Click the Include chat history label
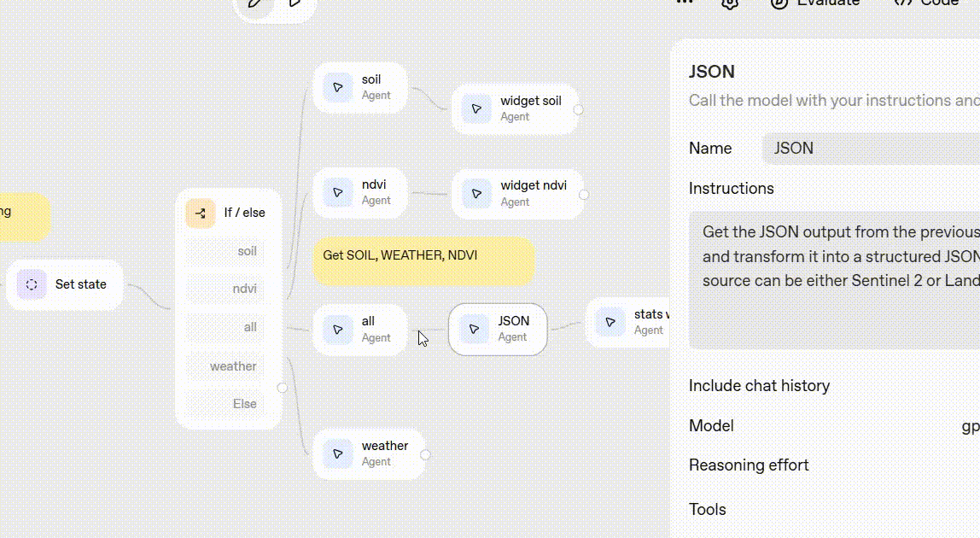The height and width of the screenshot is (538, 980). pos(760,386)
